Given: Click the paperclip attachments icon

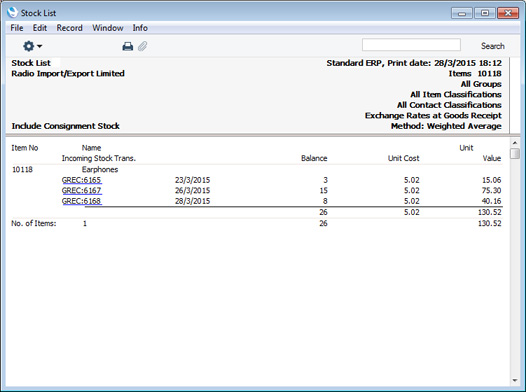Looking at the screenshot, I should tap(143, 46).
